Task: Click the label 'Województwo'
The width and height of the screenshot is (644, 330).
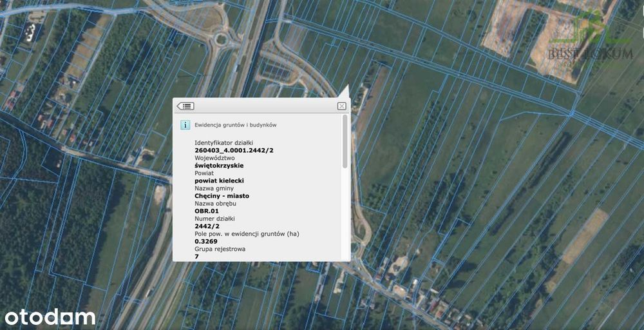Action: coord(214,158)
